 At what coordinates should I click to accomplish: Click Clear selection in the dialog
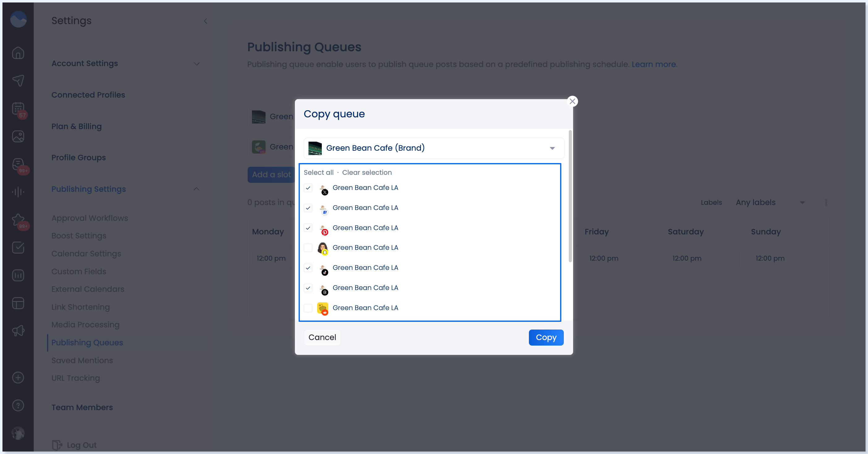tap(367, 172)
